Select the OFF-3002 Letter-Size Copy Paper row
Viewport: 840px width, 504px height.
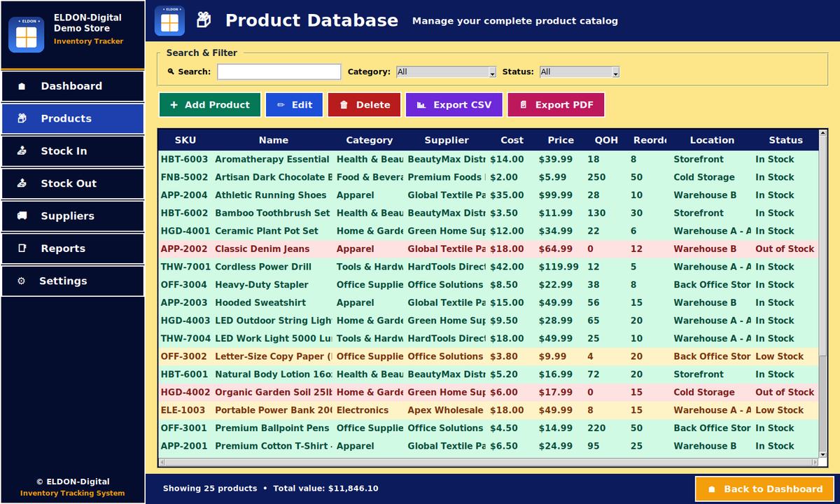[489, 356]
